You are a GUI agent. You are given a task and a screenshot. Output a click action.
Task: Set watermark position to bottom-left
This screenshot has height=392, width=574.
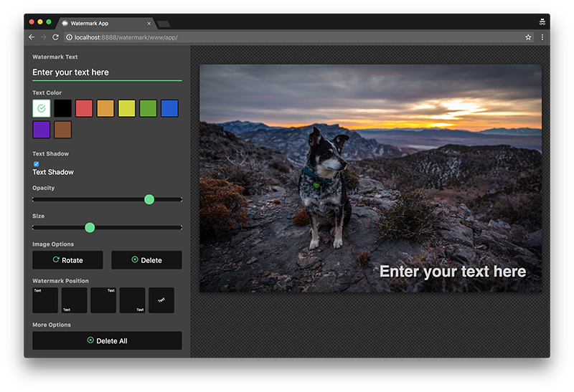pyautogui.click(x=75, y=300)
